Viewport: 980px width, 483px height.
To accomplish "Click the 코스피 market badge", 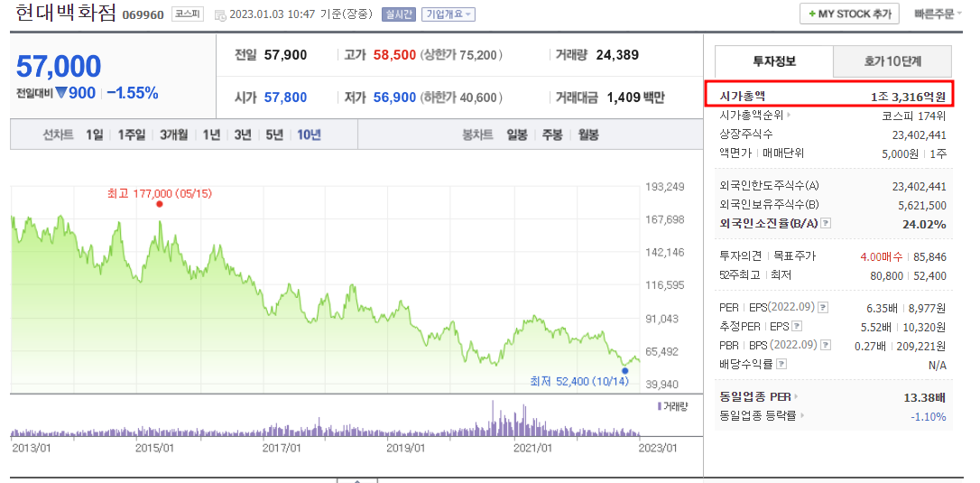I will pyautogui.click(x=188, y=14).
